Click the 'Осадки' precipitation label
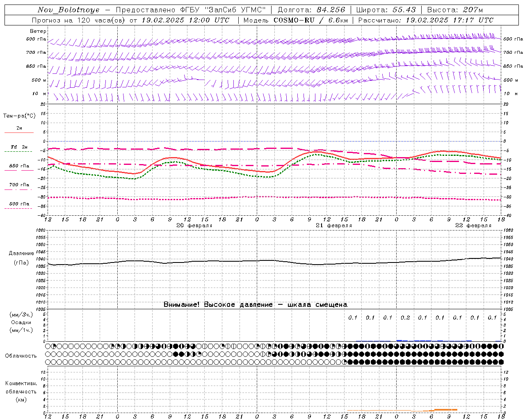525x420 pixels. click(21, 322)
